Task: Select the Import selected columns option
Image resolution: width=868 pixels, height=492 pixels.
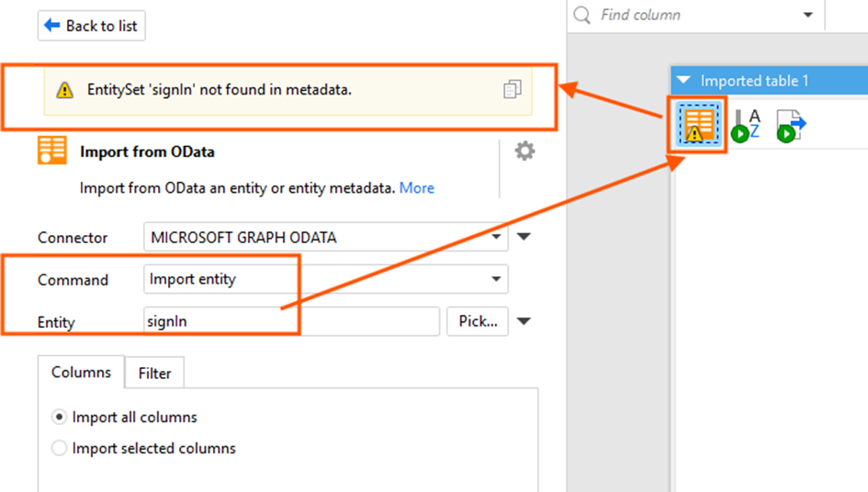Action: pos(60,448)
